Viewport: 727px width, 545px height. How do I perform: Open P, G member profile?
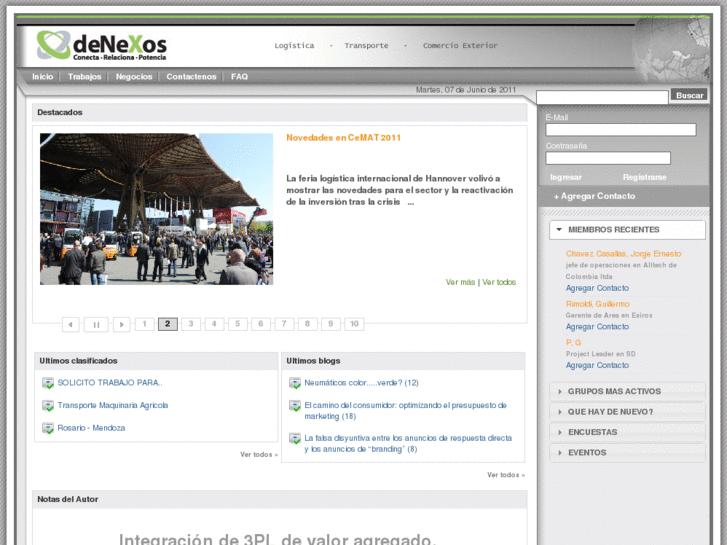click(574, 342)
